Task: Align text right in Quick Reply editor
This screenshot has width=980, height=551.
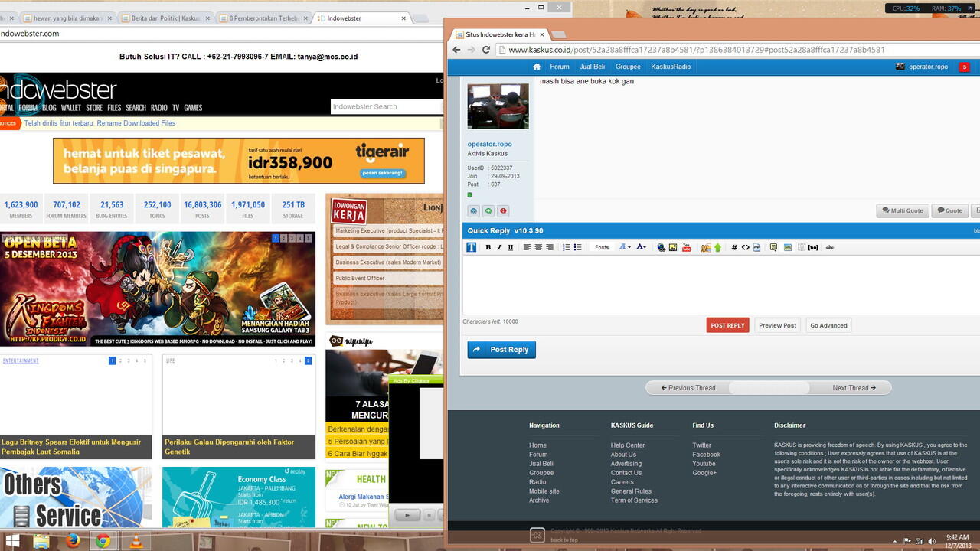Action: (x=550, y=247)
